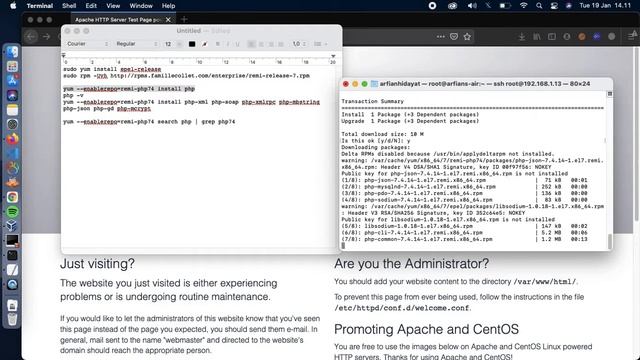Open the list bullets and numbering dropdown
This screenshot has height=360, width=640.
click(321, 44)
